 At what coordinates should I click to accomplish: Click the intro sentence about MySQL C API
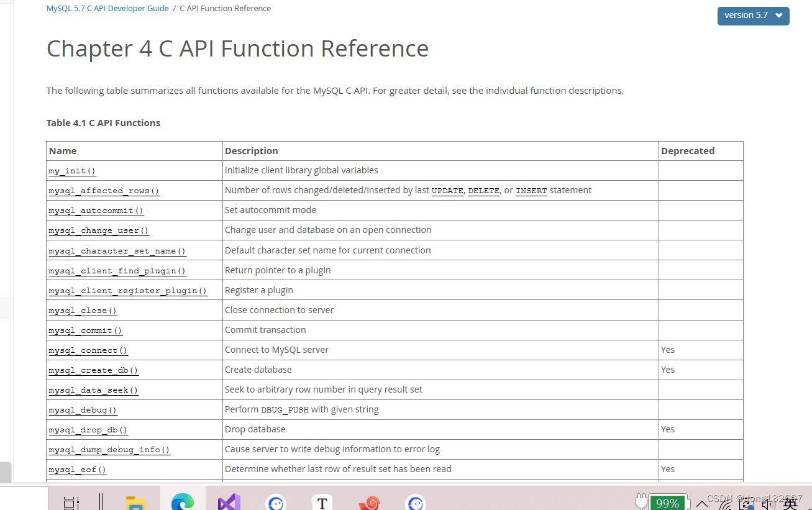335,91
